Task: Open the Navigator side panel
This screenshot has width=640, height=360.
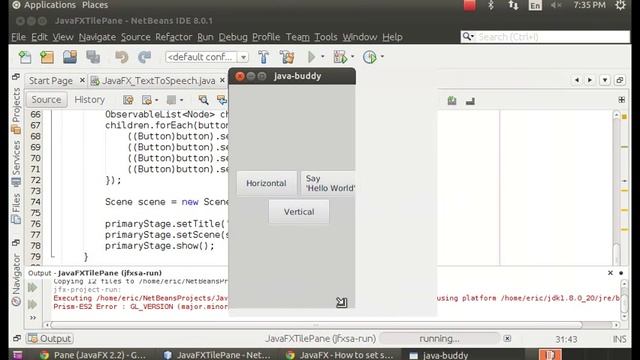Action: pos(16,280)
